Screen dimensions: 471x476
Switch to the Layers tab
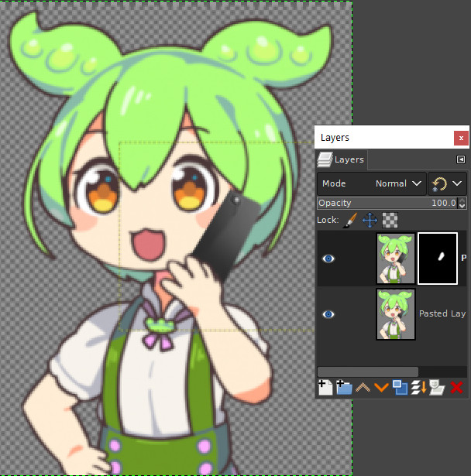tap(341, 159)
